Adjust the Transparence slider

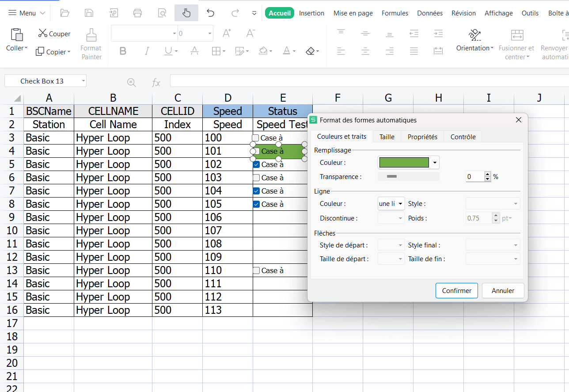coord(392,177)
